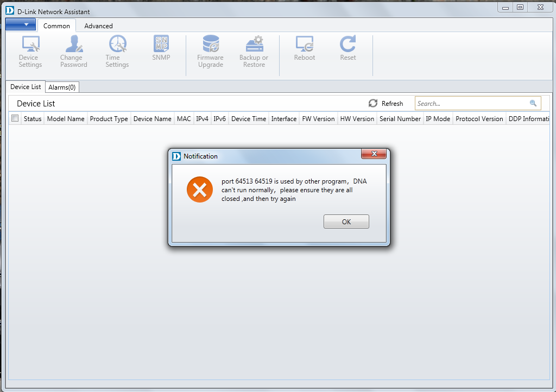Click the Device Time column header
Viewport: 556px width, 392px height.
(249, 119)
